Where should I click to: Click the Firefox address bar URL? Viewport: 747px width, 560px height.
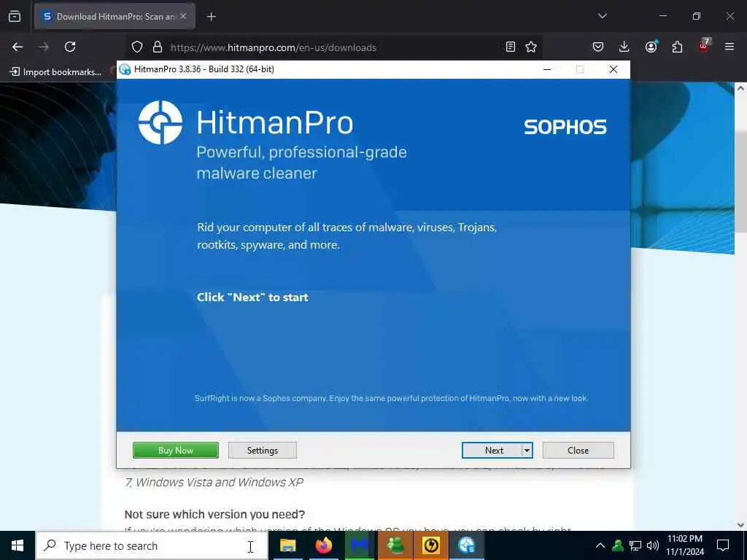[x=274, y=47]
